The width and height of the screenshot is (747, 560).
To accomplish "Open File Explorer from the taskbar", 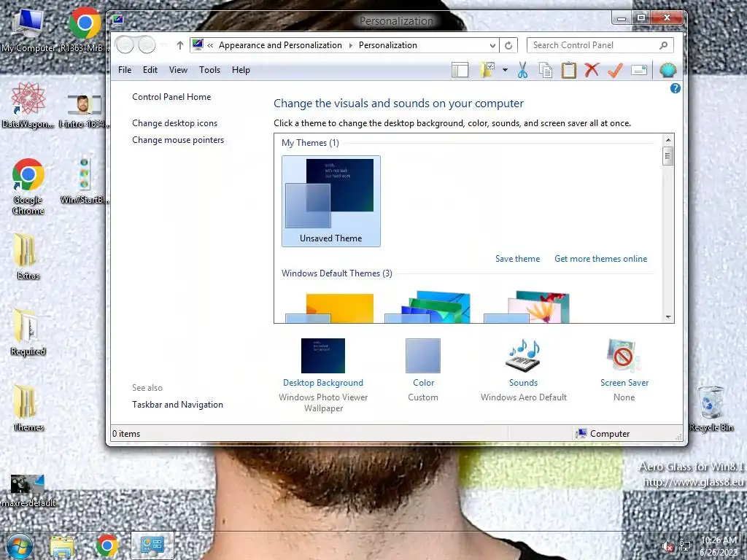I will tap(62, 547).
